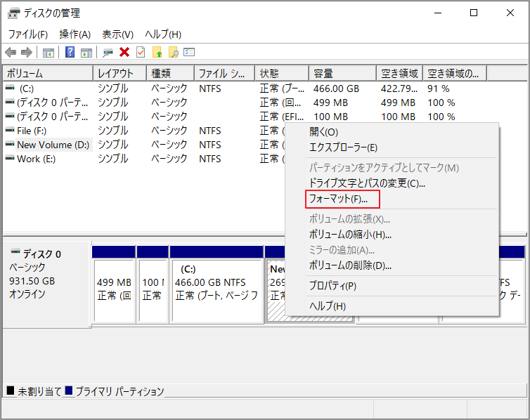Click the red X delete toolbar icon

coord(124,52)
